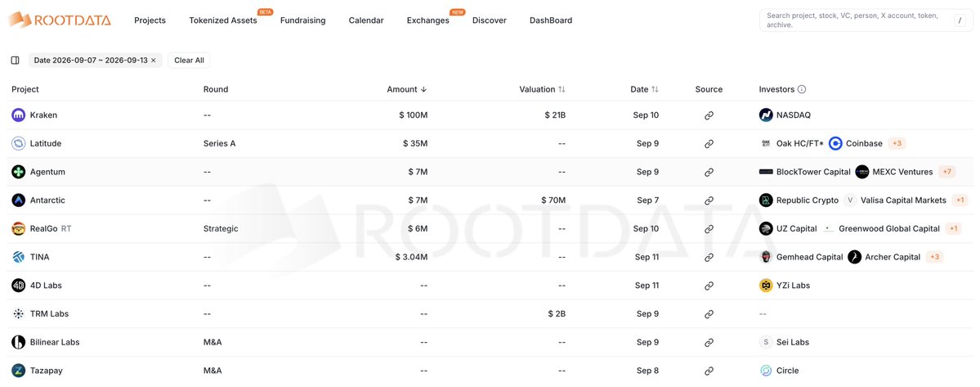Screen dimensions: 980x387
Task: Click the Latitude project logo
Action: coord(19,144)
